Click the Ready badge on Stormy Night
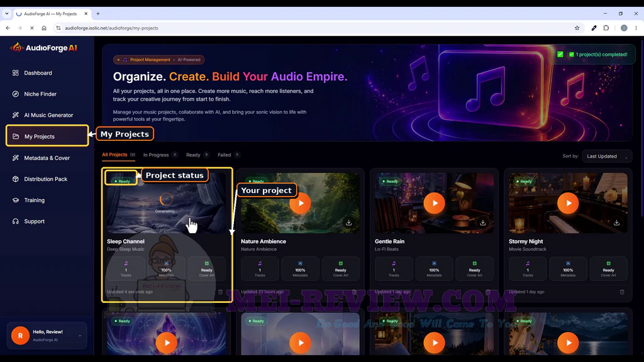 pos(524,181)
